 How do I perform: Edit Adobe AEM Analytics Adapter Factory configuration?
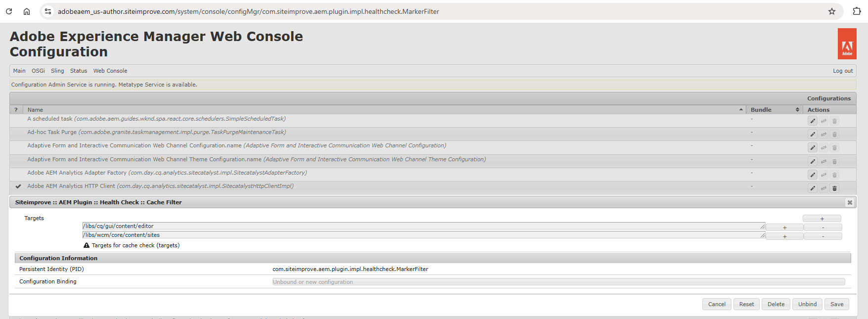point(813,175)
